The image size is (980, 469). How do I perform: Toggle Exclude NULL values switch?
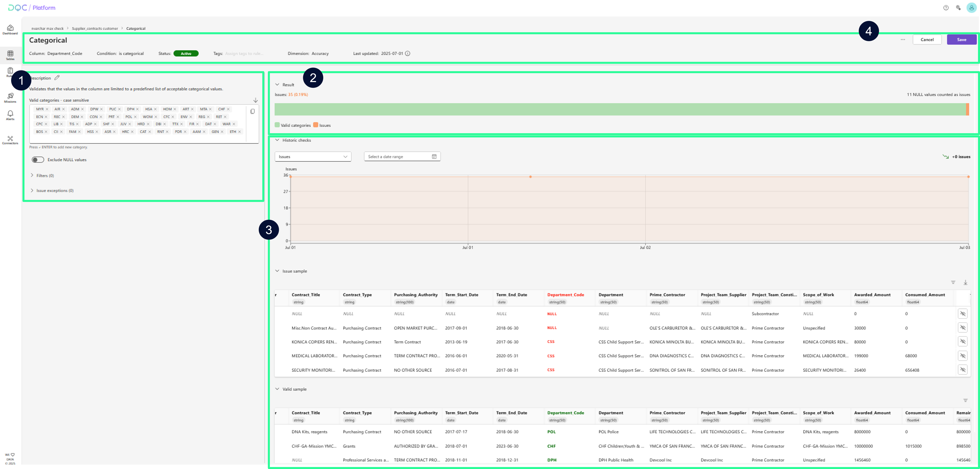38,160
